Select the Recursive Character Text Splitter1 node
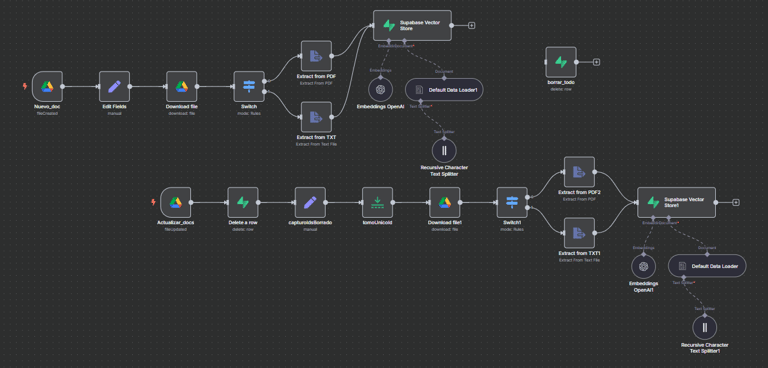The image size is (768, 368). [x=705, y=328]
